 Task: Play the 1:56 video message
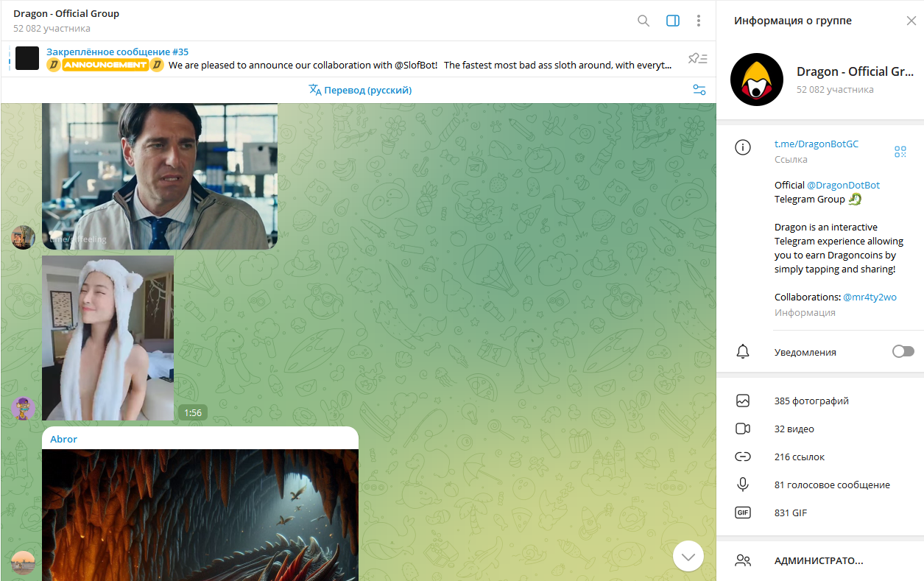108,338
